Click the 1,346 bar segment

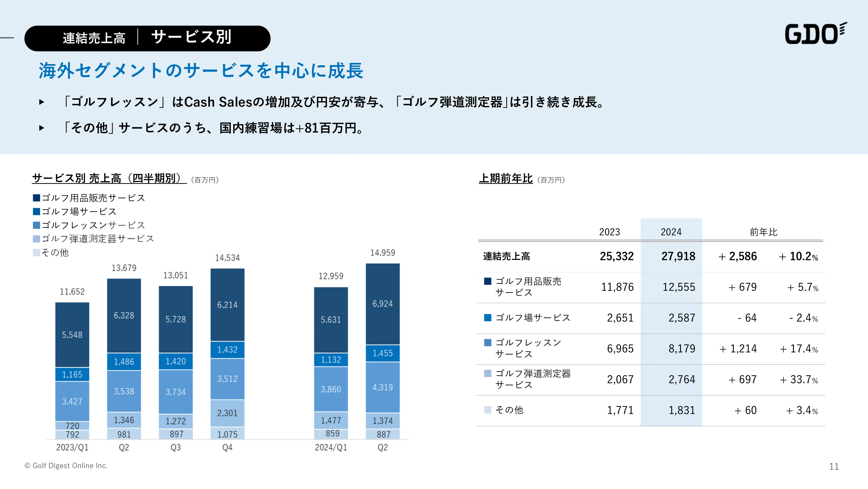[124, 420]
